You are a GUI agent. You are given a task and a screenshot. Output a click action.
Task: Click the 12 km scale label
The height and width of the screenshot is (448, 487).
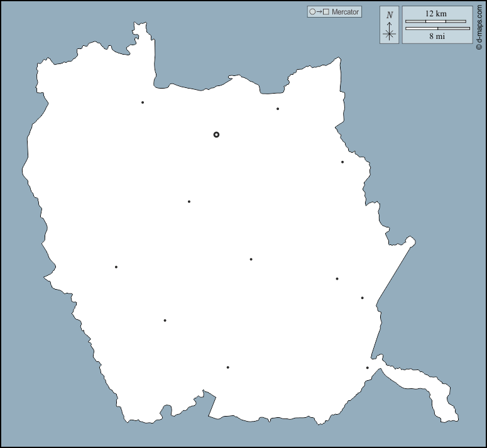pyautogui.click(x=435, y=13)
